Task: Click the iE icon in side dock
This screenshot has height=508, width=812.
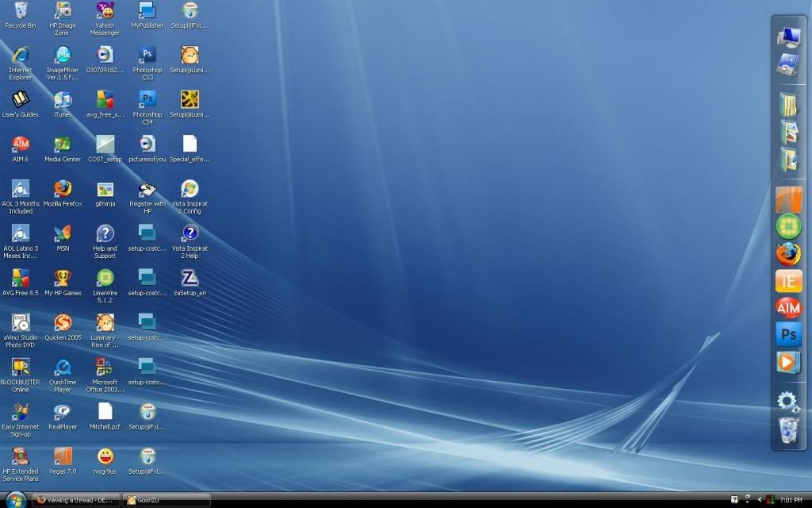Action: [x=789, y=281]
